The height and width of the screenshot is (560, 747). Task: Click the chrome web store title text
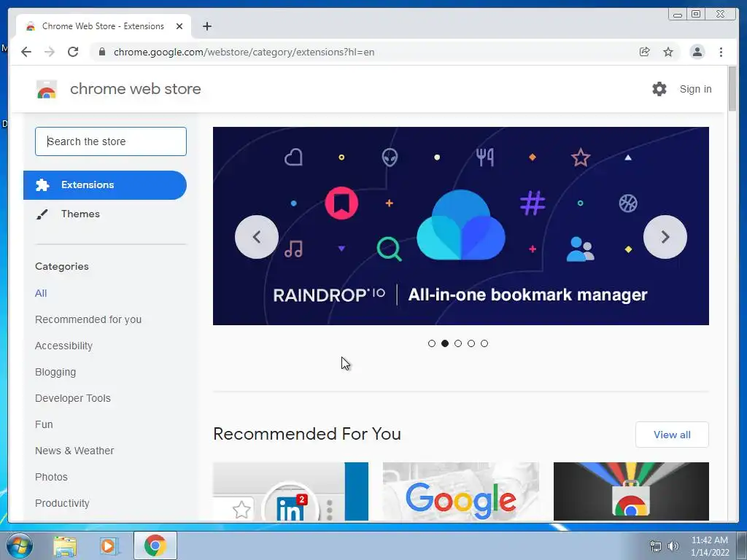click(x=135, y=89)
